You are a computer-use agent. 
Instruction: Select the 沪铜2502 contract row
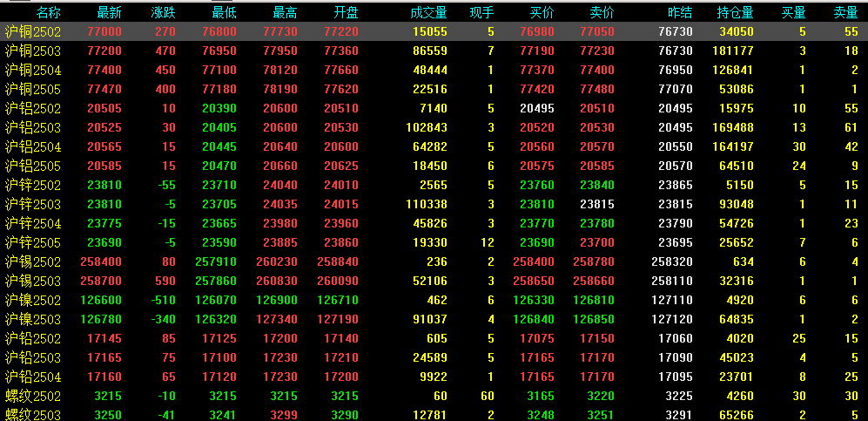pos(434,31)
